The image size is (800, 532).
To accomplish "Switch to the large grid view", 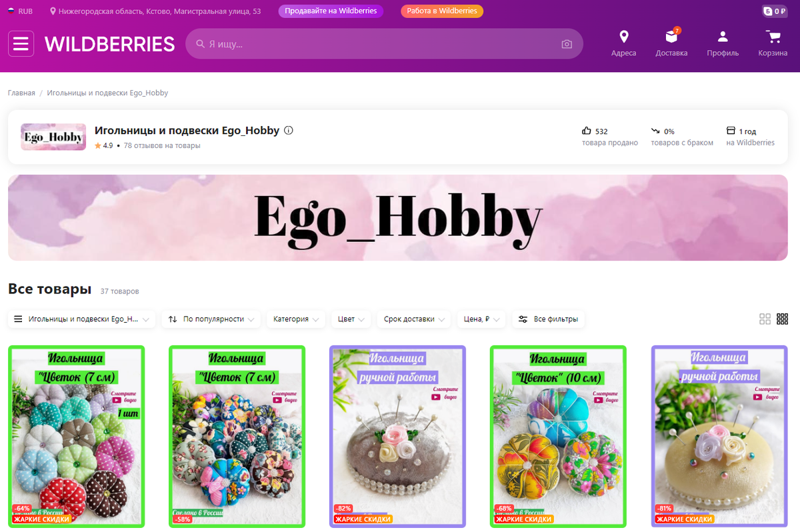I will point(765,319).
